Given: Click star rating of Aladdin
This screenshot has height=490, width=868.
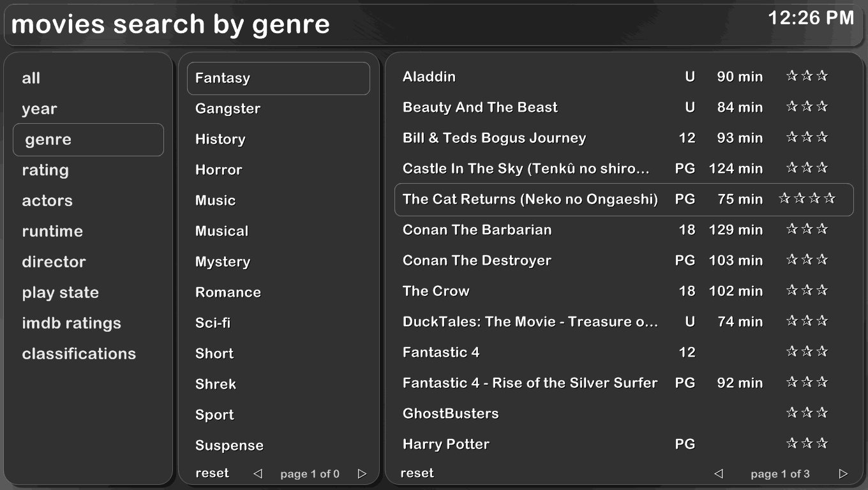Looking at the screenshot, I should [x=807, y=76].
